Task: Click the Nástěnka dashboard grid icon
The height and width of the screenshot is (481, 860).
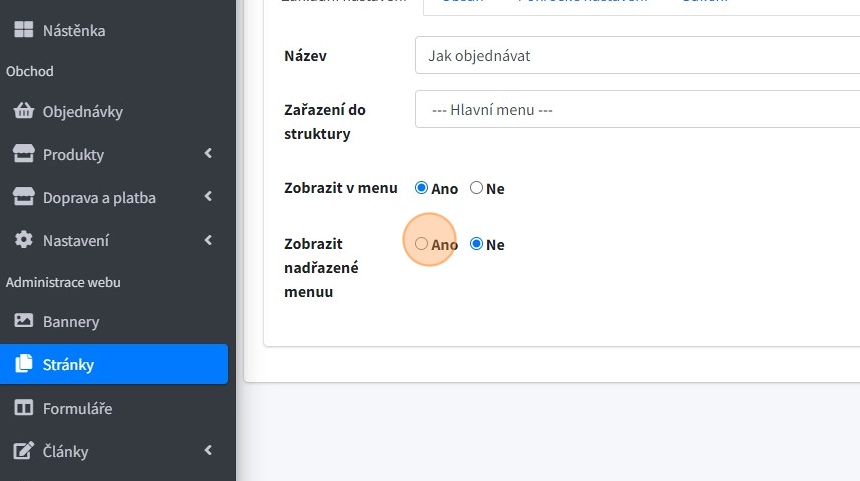Action: (x=23, y=30)
